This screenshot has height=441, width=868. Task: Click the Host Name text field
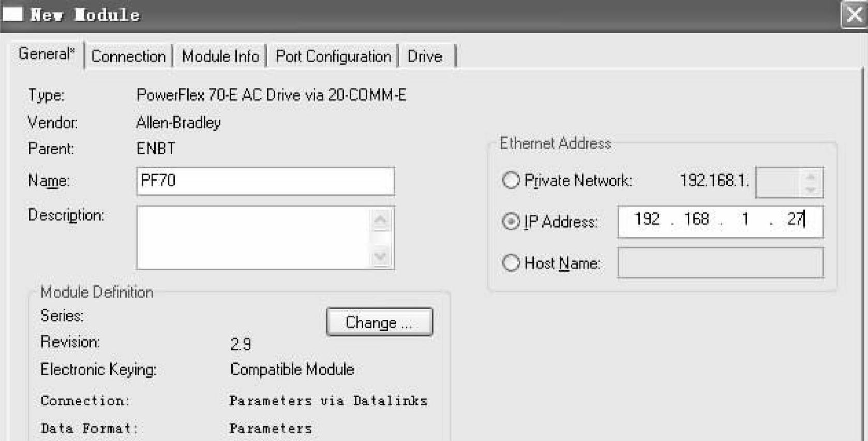tap(720, 263)
